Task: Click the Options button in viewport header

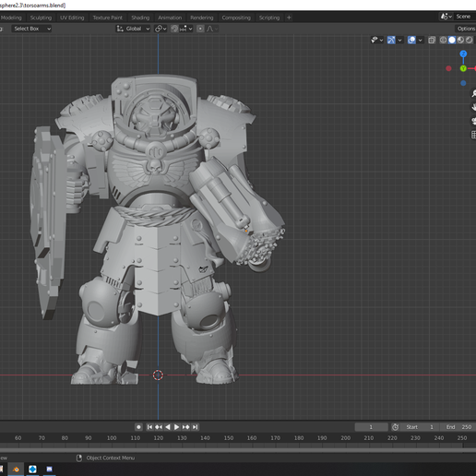Action: pyautogui.click(x=466, y=29)
